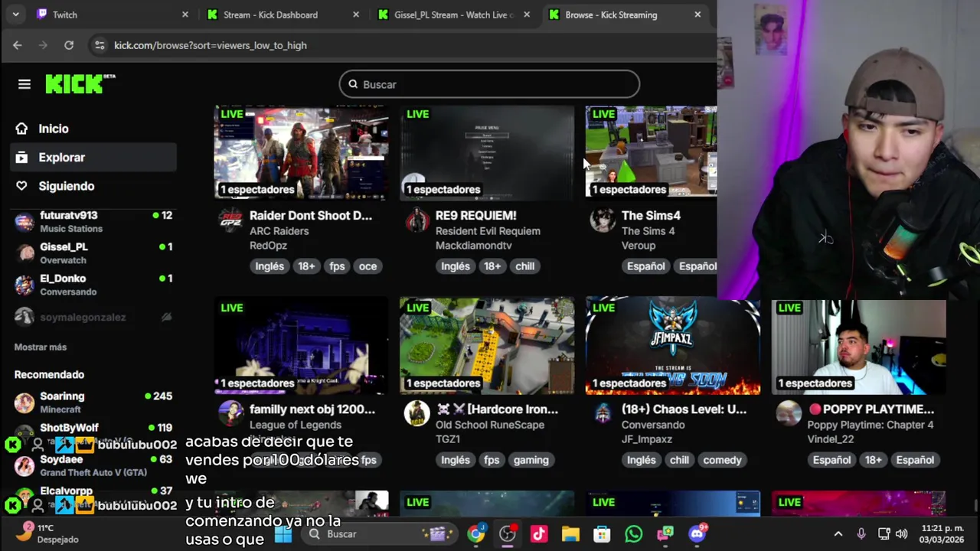Go back in browser history
This screenshot has width=980, height=551.
(17, 45)
